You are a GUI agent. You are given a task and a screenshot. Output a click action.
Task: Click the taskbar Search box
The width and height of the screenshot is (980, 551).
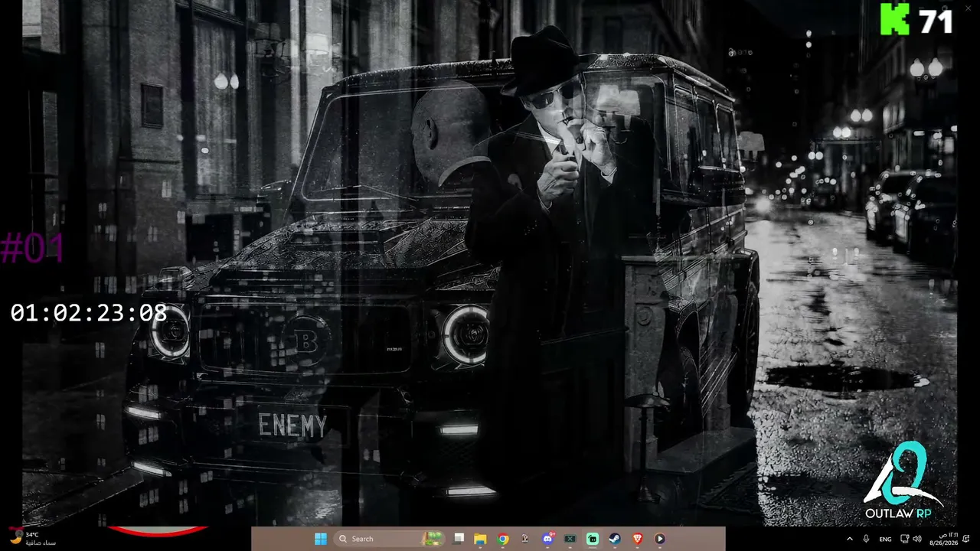click(x=390, y=539)
